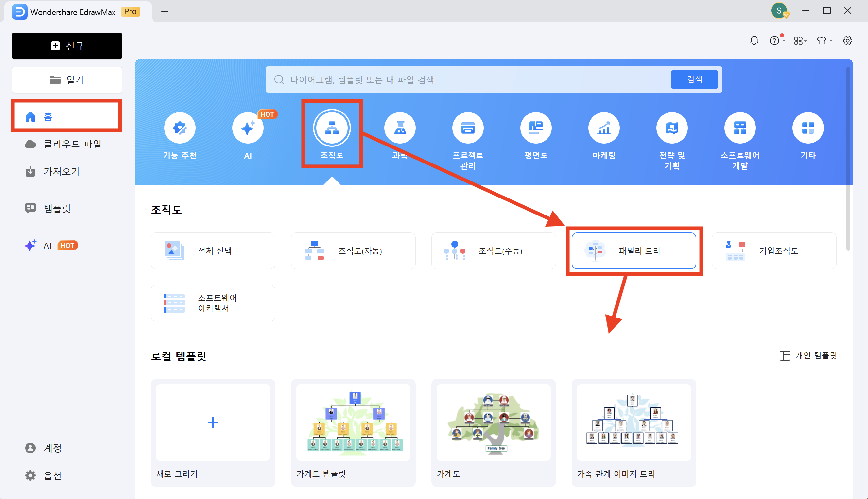This screenshot has width=868, height=499.
Task: Click the notification bell icon
Action: point(754,41)
